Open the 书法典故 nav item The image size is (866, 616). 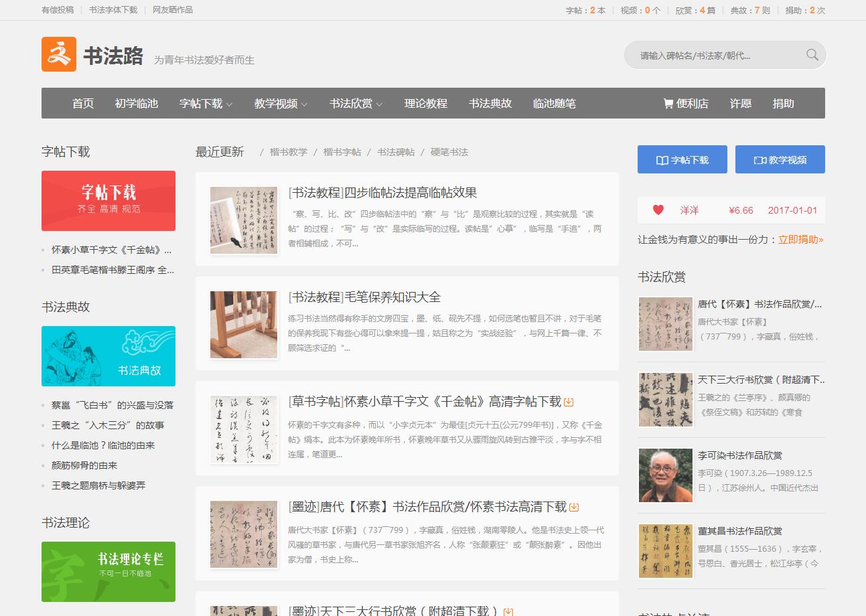pos(490,103)
